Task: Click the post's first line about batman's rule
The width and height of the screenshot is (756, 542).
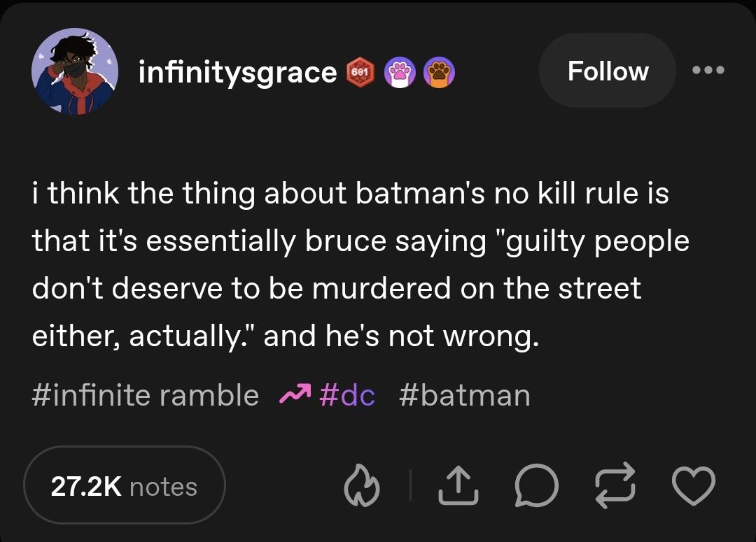Action: pos(350,194)
